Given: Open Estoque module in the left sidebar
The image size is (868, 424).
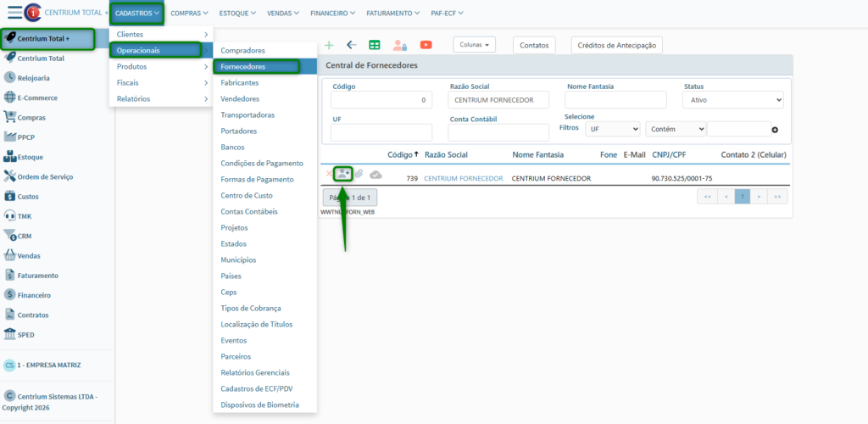Looking at the screenshot, I should pos(31,157).
